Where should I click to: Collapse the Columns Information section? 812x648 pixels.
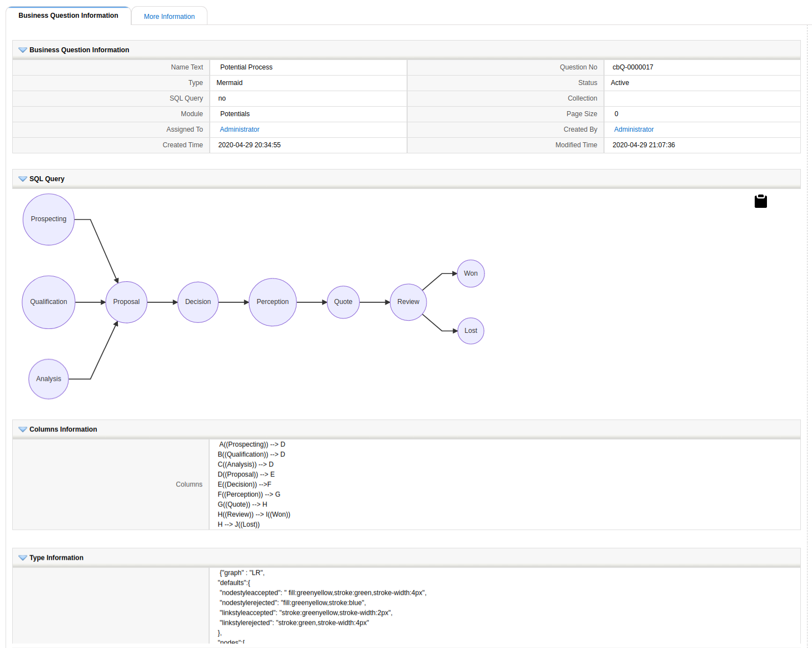click(x=23, y=430)
